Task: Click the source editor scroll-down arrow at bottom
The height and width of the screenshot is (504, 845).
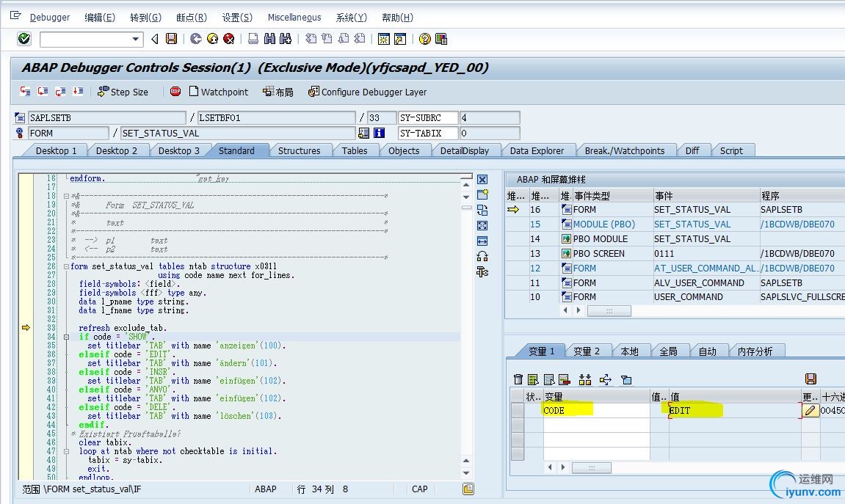Action: pyautogui.click(x=466, y=472)
